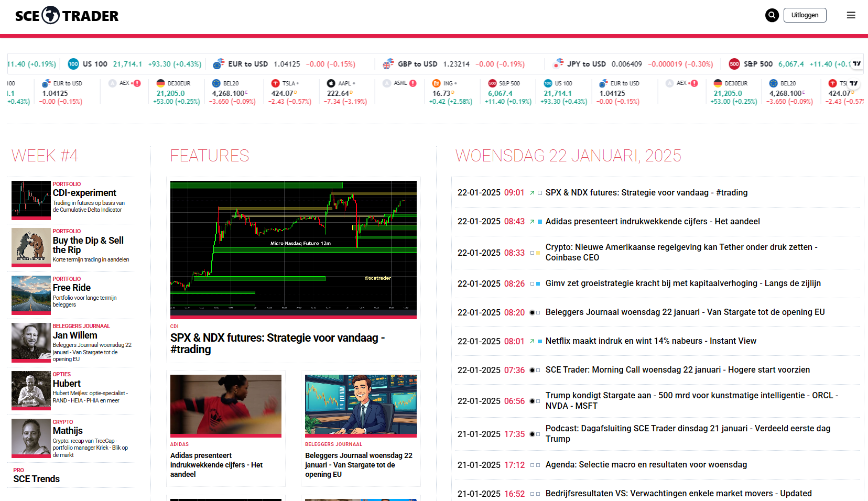Click the 21-01-2025 17:12 timestamp

tap(491, 465)
